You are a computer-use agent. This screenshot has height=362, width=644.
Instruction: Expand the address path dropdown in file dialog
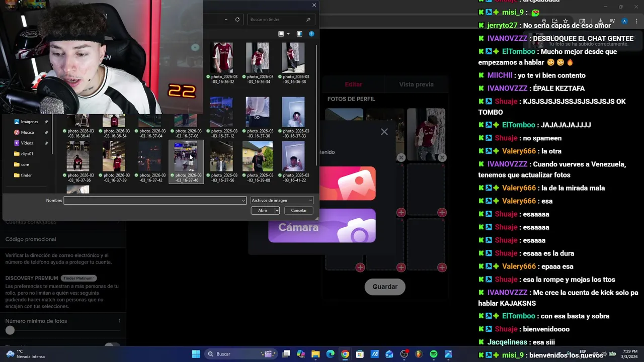tap(226, 20)
